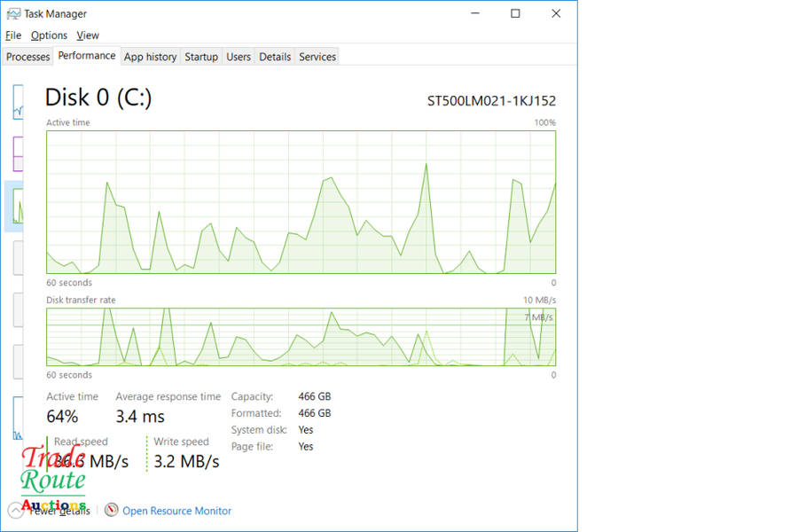Select the blue CPU graph thumbnail in sidebar

click(18, 102)
